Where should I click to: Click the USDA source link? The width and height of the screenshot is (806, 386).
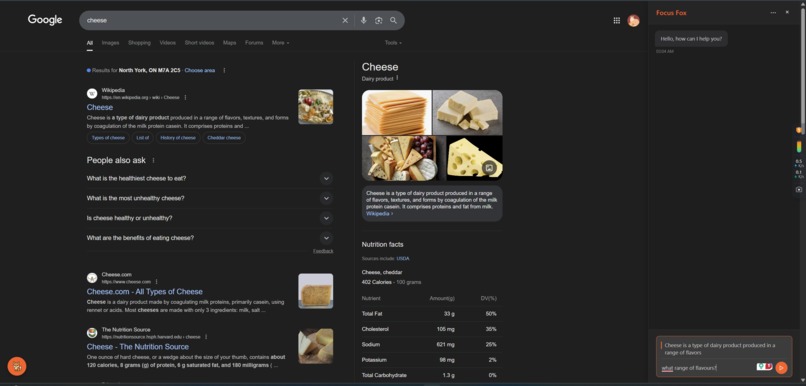coord(402,259)
